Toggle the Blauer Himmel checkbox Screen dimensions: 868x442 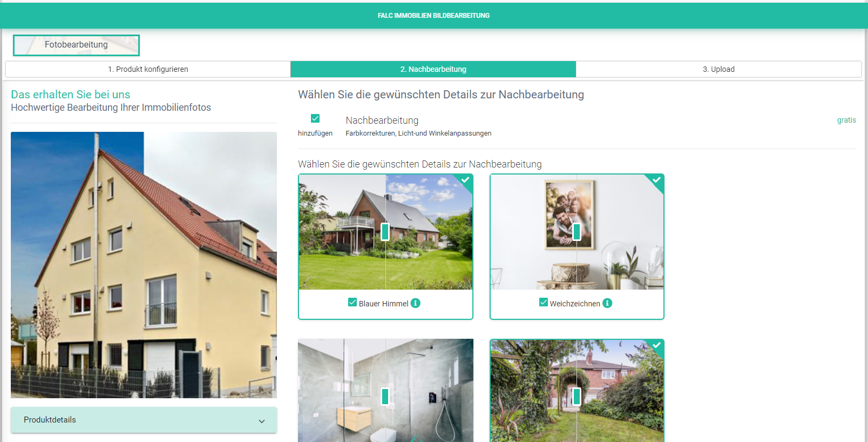click(352, 303)
